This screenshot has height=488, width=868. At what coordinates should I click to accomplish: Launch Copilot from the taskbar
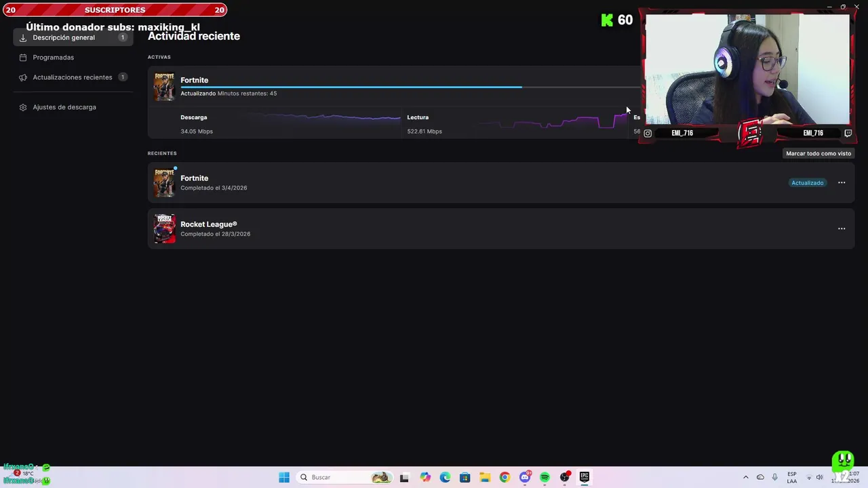(425, 477)
